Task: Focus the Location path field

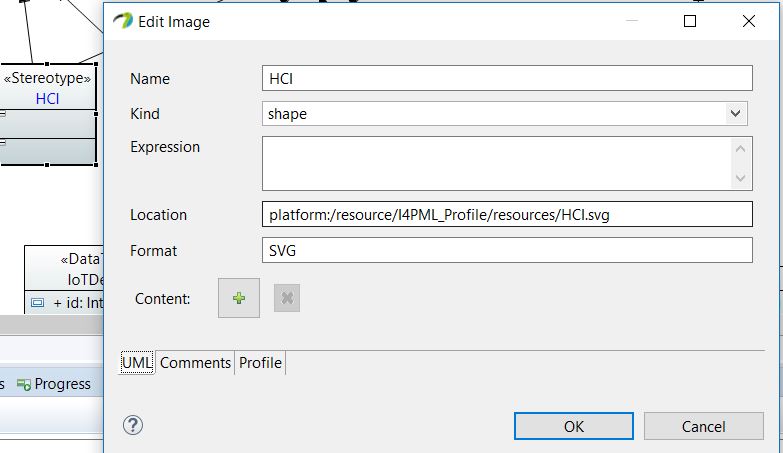Action: pos(506,214)
